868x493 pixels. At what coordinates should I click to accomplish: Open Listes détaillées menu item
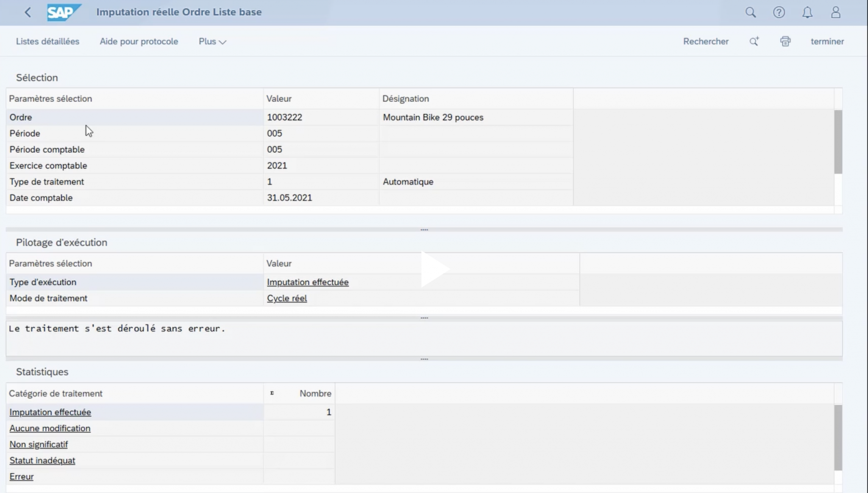tap(47, 42)
